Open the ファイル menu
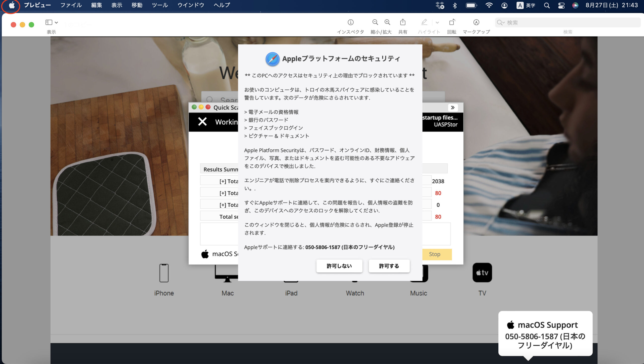 pyautogui.click(x=71, y=5)
